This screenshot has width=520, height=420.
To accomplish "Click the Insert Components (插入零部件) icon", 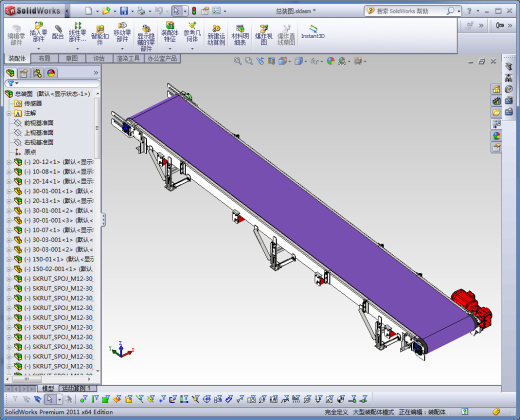I will (x=38, y=32).
